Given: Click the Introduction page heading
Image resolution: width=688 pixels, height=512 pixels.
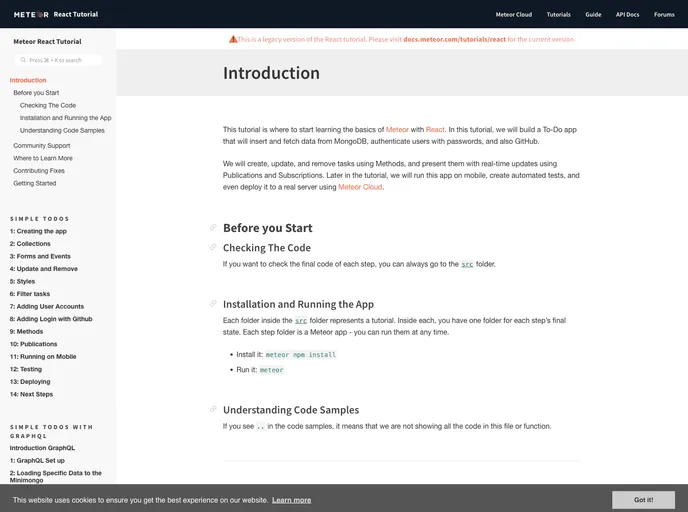Looking at the screenshot, I should [x=271, y=73].
